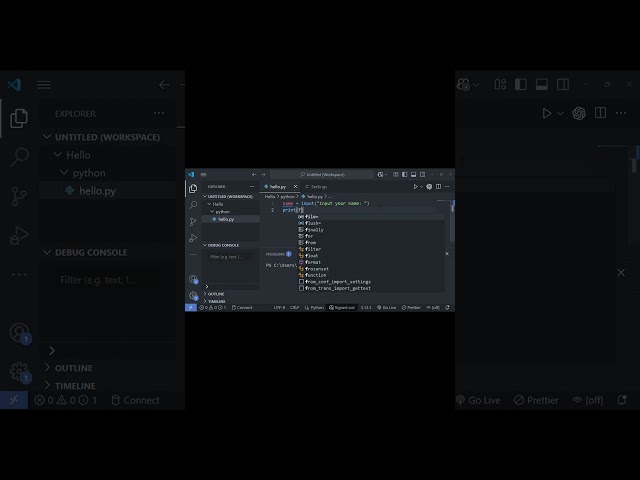The height and width of the screenshot is (480, 640).
Task: Click Accounts icon in the dimmed enlarged backdrop
Action: 20,333
